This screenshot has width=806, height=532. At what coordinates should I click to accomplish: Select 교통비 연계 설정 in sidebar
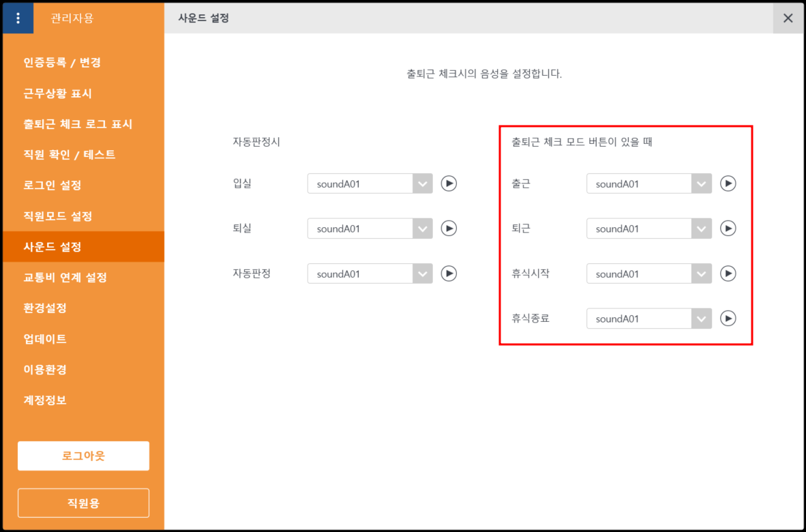[x=65, y=278]
